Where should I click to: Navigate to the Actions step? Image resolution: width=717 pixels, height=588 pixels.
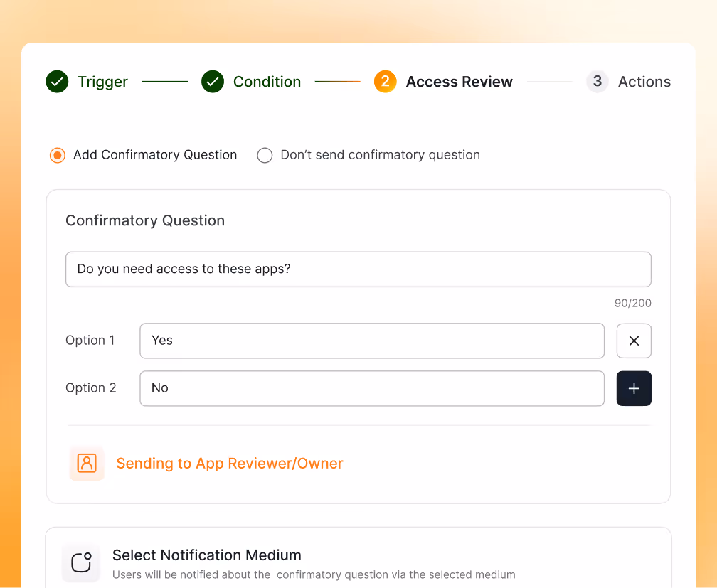point(644,81)
